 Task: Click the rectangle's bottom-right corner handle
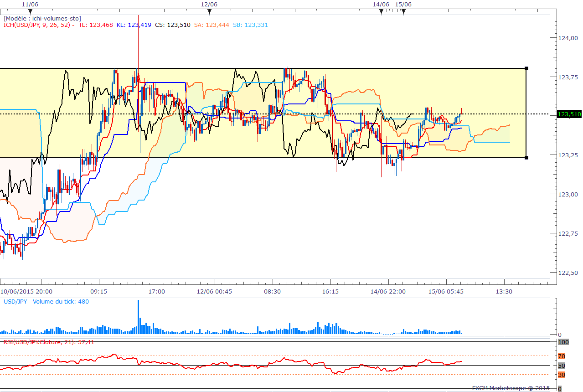click(x=526, y=158)
